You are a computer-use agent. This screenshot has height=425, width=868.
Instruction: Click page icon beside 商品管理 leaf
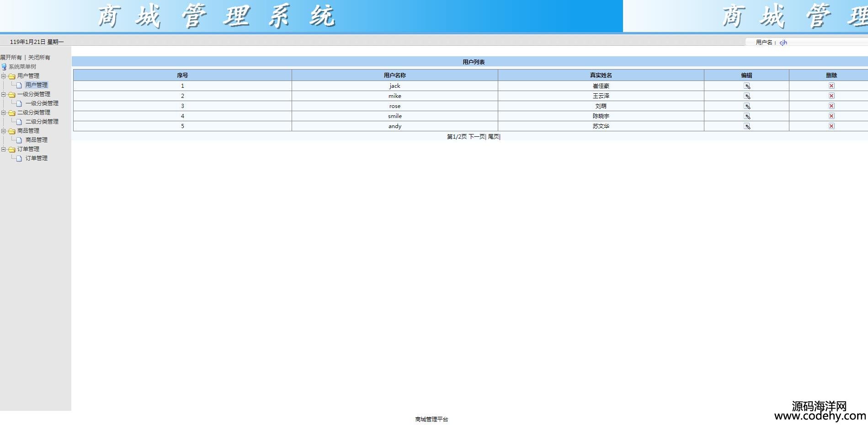(x=19, y=140)
